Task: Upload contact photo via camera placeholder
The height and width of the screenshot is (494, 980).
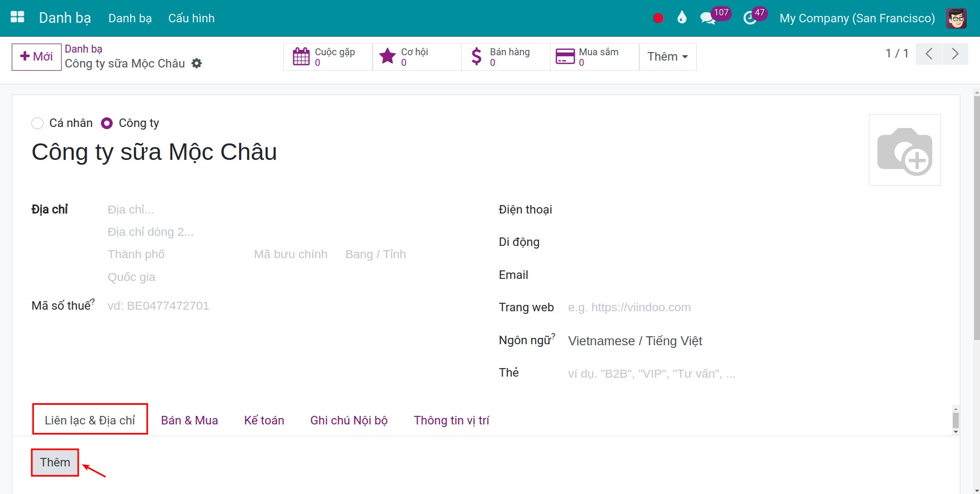Action: pos(905,150)
